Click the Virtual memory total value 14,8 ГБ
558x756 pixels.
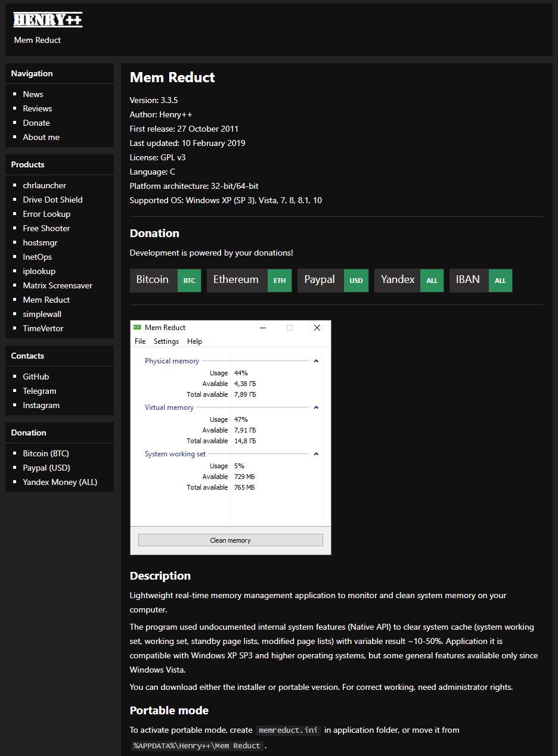tap(245, 441)
